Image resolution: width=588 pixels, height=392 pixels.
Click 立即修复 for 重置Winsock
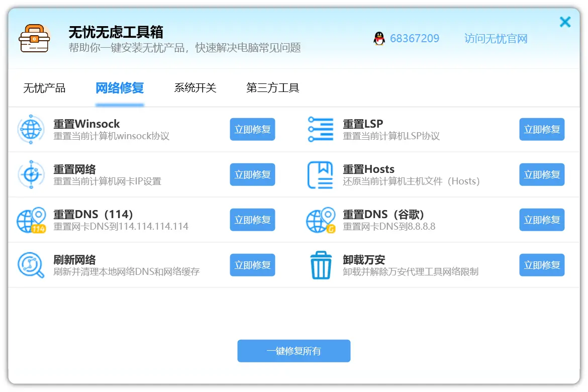[x=252, y=130]
